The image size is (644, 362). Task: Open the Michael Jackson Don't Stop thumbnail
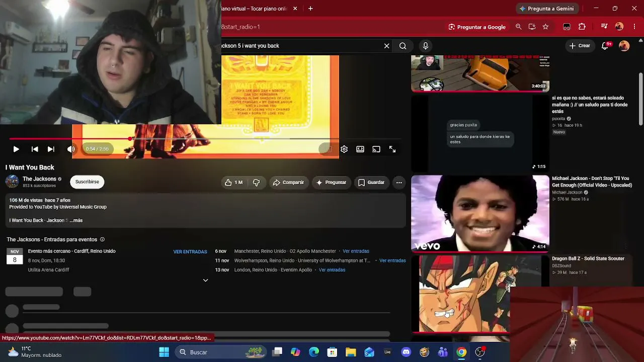[480, 213]
